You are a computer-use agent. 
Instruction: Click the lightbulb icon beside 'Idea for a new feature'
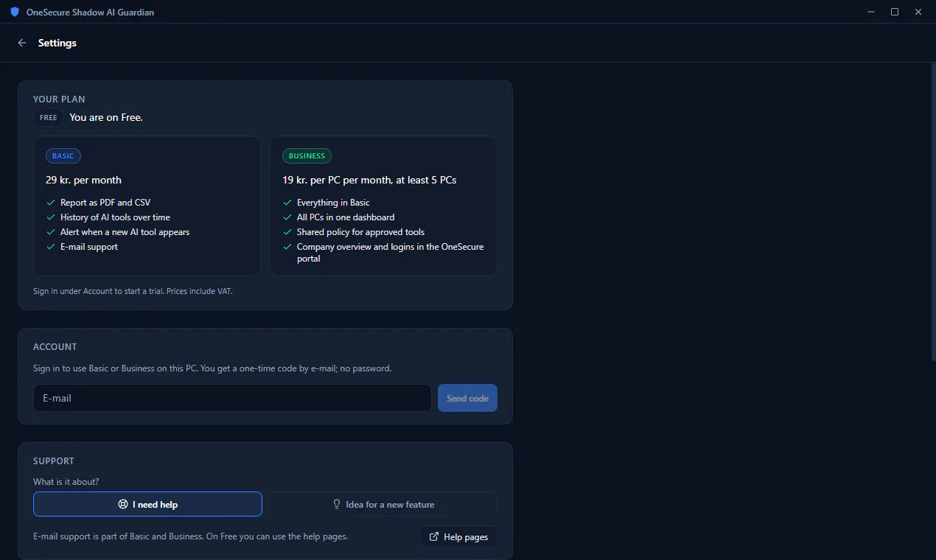(337, 504)
